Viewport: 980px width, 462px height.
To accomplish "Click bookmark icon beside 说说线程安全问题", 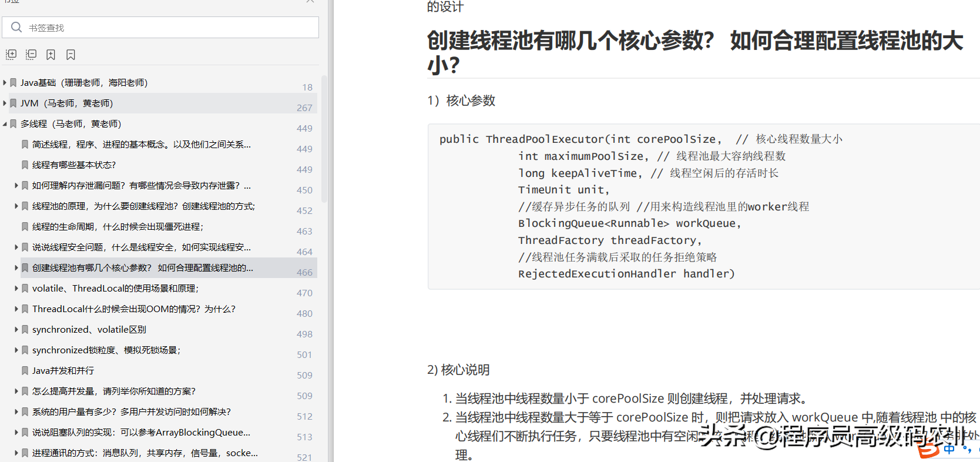I will pos(25,247).
